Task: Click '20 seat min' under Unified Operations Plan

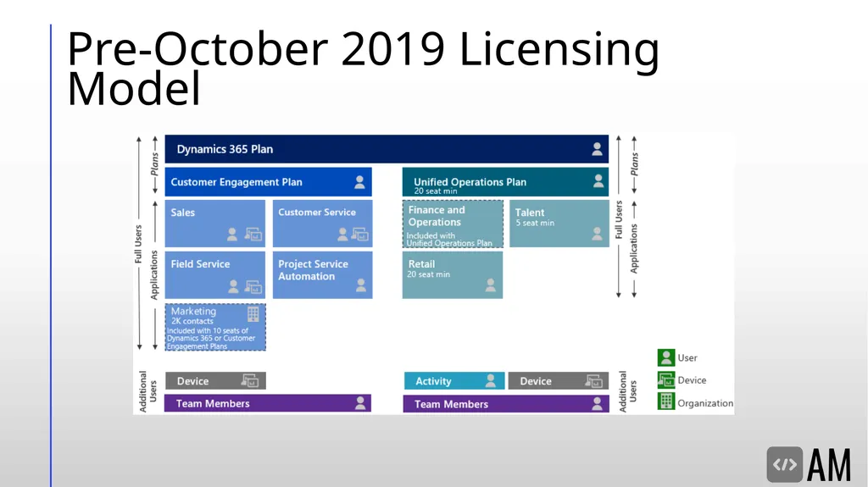Action: [436, 191]
